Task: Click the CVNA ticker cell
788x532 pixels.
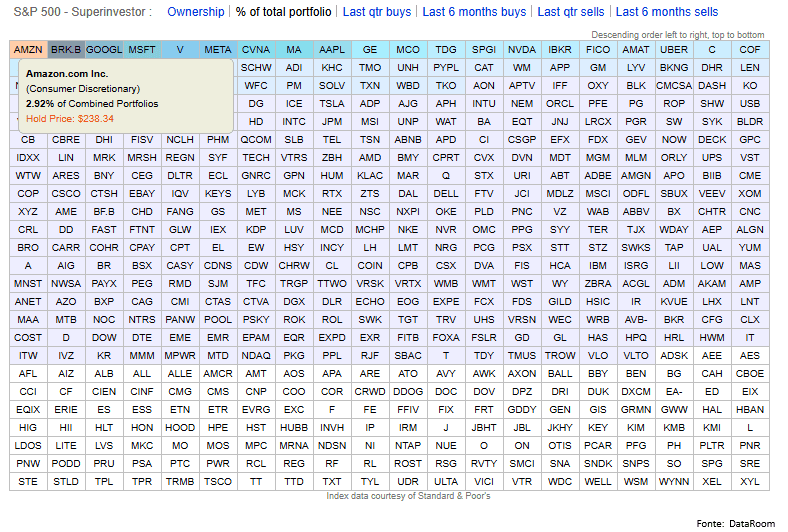Action: (x=256, y=50)
